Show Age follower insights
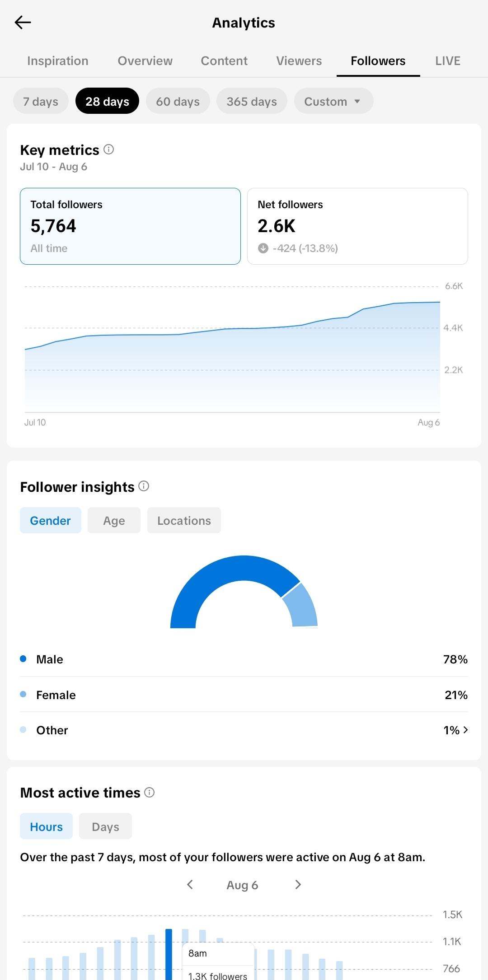Screen dimensions: 488x980 [x=114, y=520]
